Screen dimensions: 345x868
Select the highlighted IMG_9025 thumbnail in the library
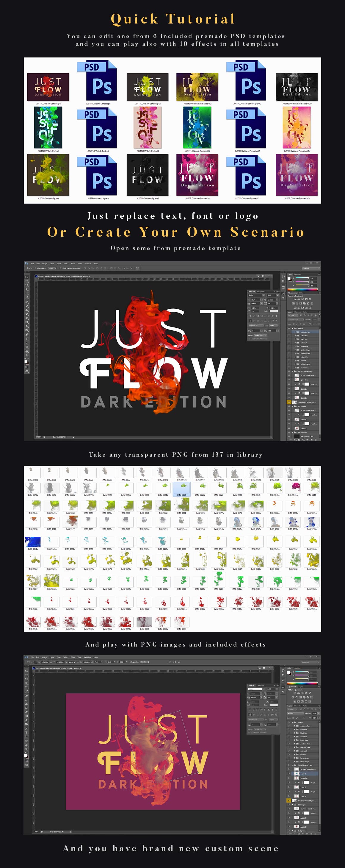pyautogui.click(x=181, y=488)
